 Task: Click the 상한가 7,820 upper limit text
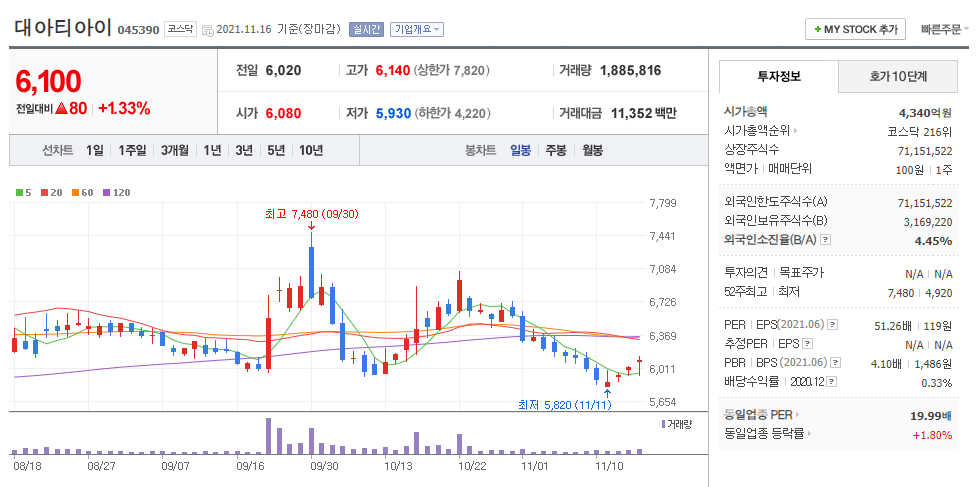[452, 70]
